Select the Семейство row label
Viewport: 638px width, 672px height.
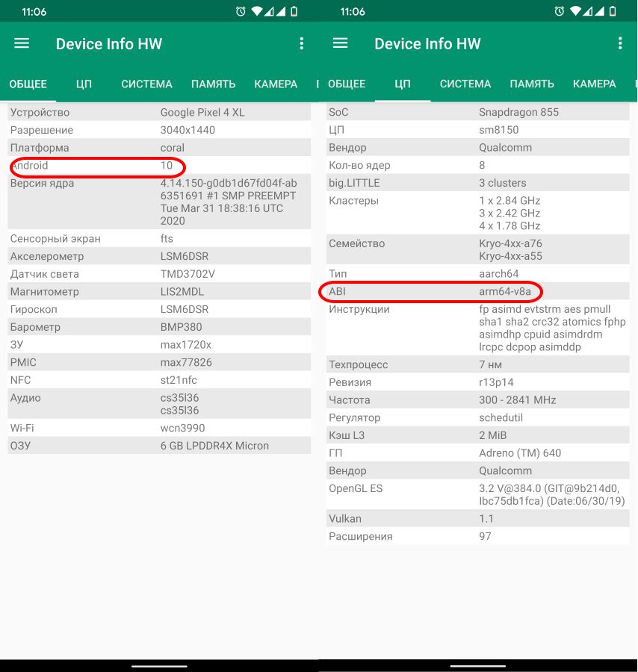pyautogui.click(x=357, y=243)
